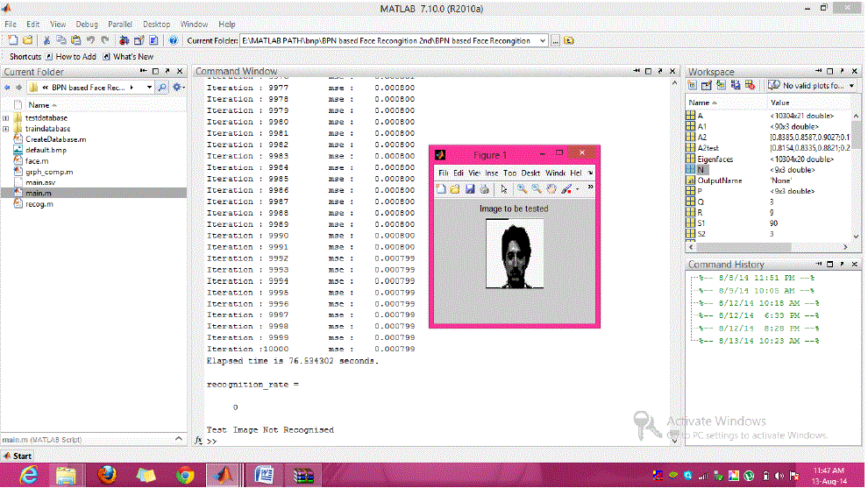This screenshot has height=488, width=868.
Task: Click the browse for folder button
Action: (568, 40)
